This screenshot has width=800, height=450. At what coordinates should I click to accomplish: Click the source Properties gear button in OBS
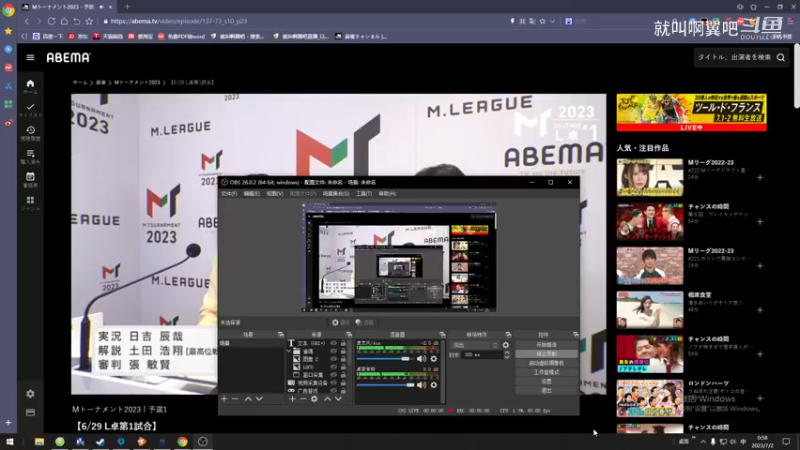[340, 322]
